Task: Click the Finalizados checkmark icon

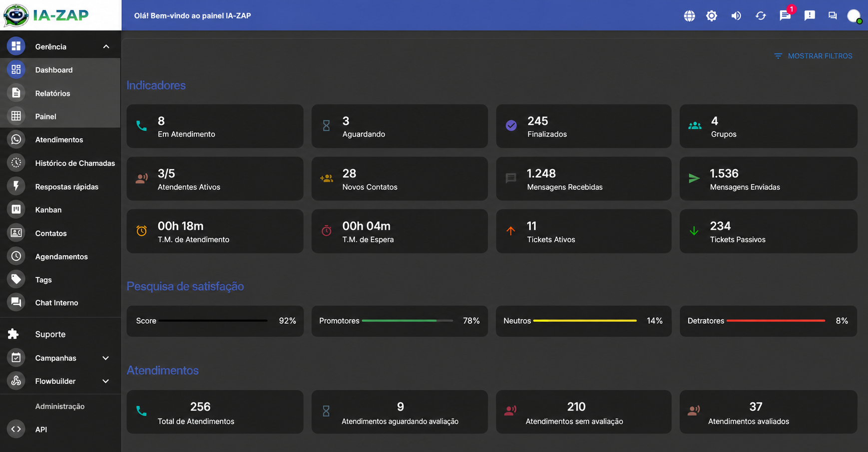Action: (511, 125)
